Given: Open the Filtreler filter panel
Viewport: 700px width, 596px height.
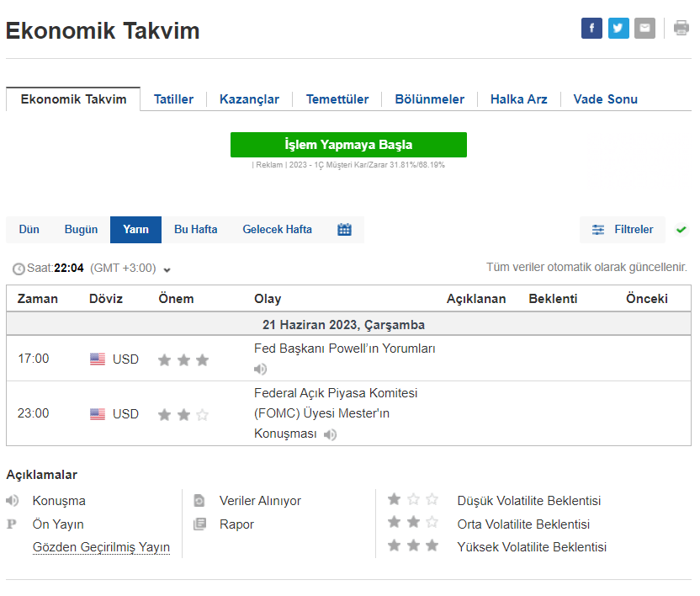Looking at the screenshot, I should click(623, 230).
